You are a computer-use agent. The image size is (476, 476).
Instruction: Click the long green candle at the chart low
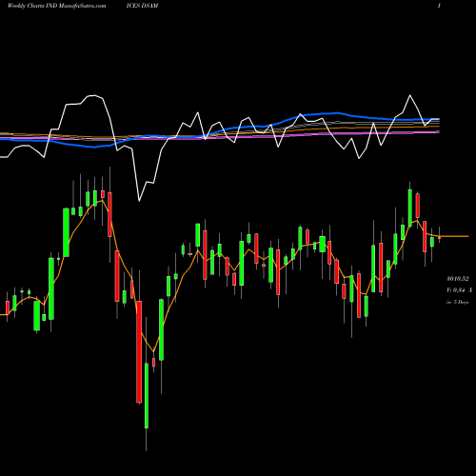point(147,396)
